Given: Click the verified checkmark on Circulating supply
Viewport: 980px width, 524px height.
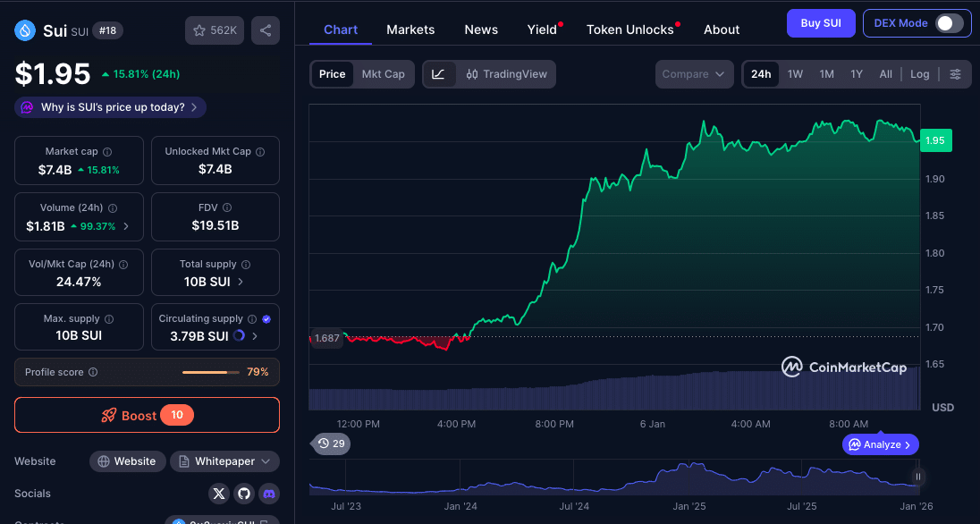Looking at the screenshot, I should (x=266, y=317).
